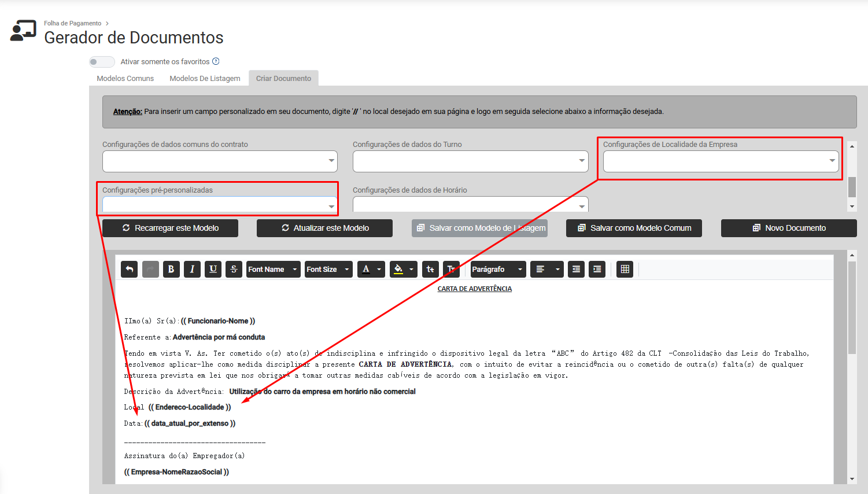
Task: Open the Font Size dropdown
Action: click(x=328, y=269)
